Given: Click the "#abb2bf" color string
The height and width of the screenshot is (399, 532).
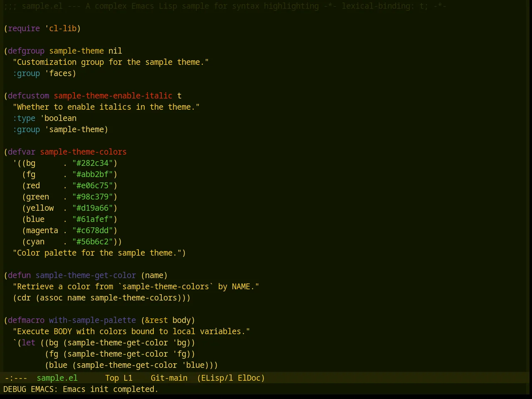Looking at the screenshot, I should tap(93, 174).
